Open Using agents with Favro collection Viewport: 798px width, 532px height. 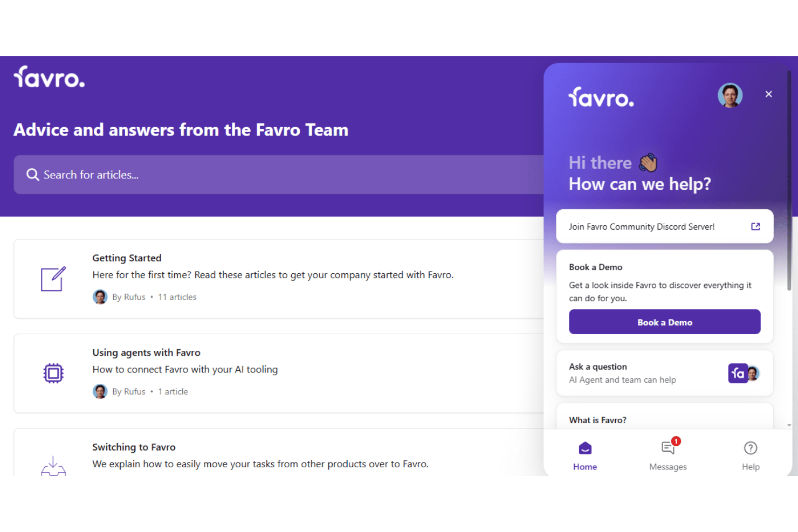tap(278, 374)
